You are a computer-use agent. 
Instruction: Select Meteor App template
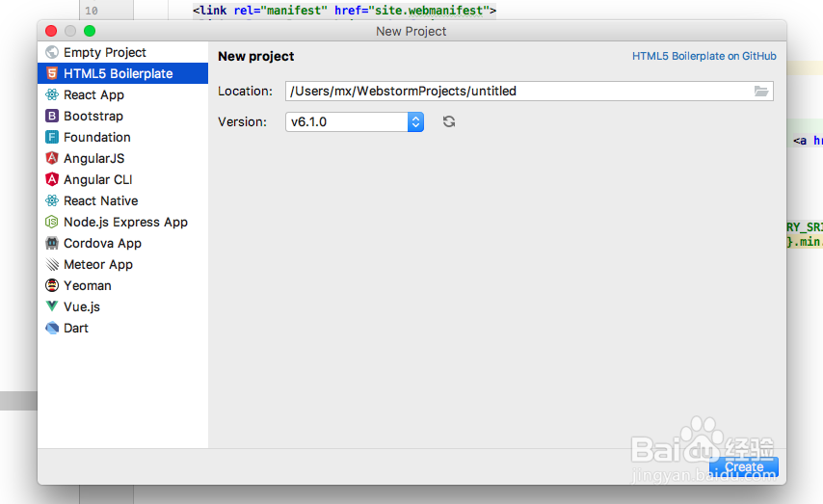point(122,264)
